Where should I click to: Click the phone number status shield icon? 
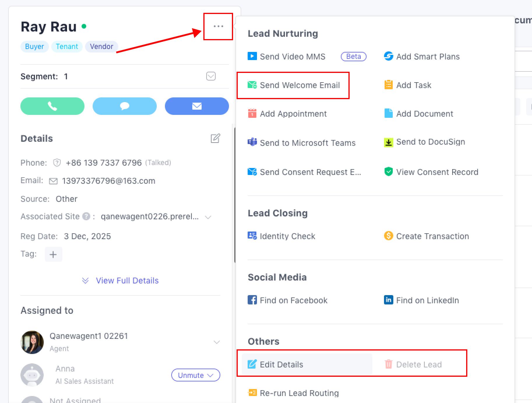(x=57, y=162)
